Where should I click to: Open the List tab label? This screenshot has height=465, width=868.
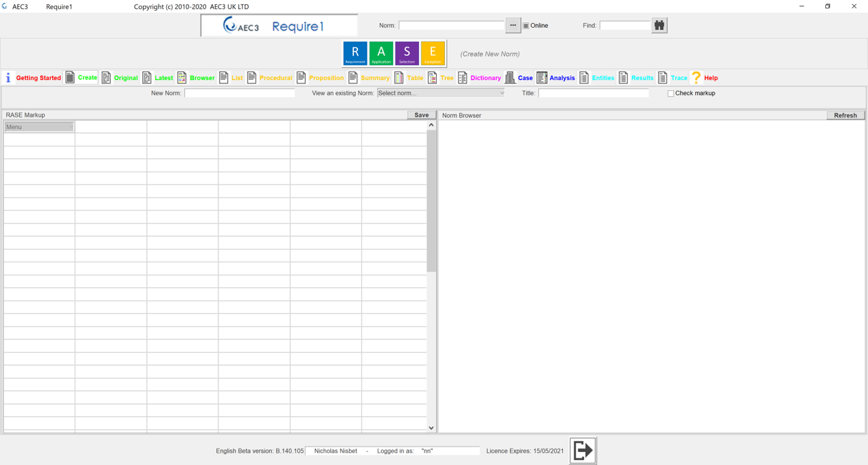(237, 78)
